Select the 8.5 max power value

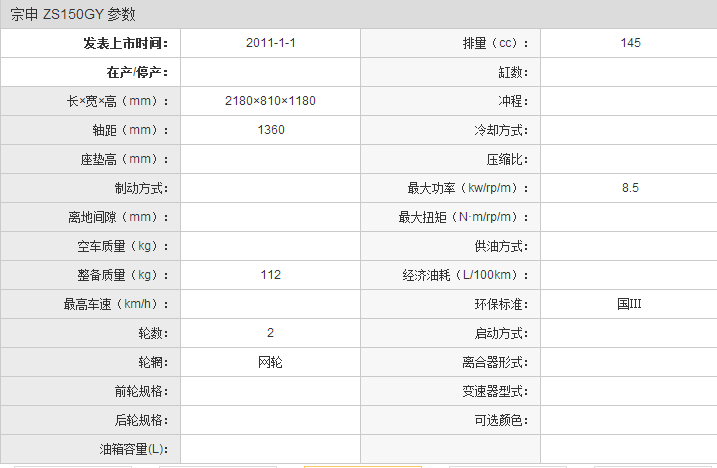[630, 188]
